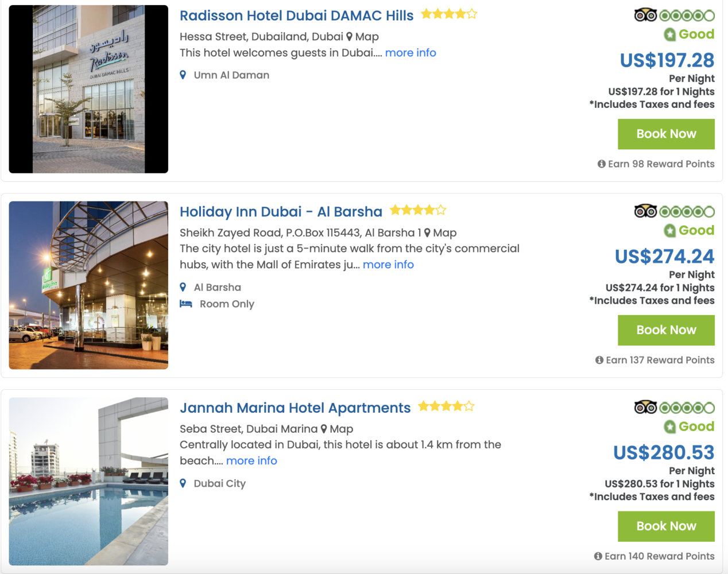Image resolution: width=728 pixels, height=574 pixels.
Task: Click the location pin beside Dubai City
Action: [x=183, y=483]
